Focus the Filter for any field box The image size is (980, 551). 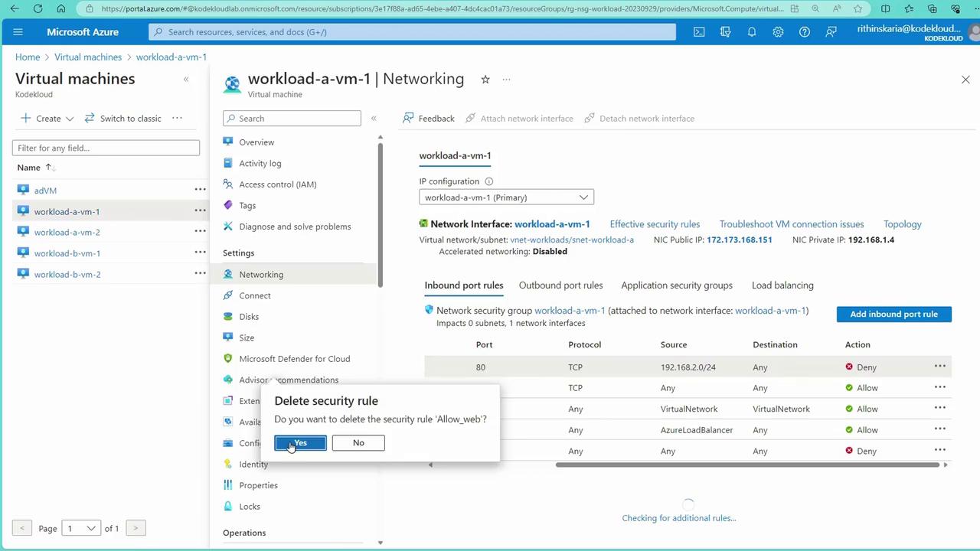click(106, 148)
